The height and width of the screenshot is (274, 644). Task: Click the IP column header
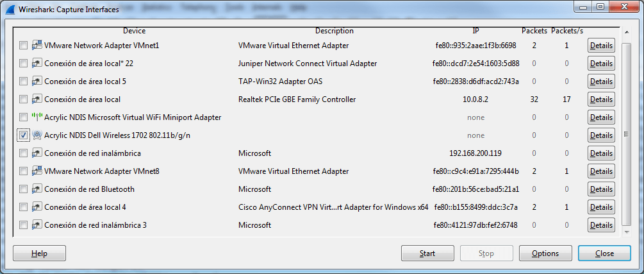point(475,31)
